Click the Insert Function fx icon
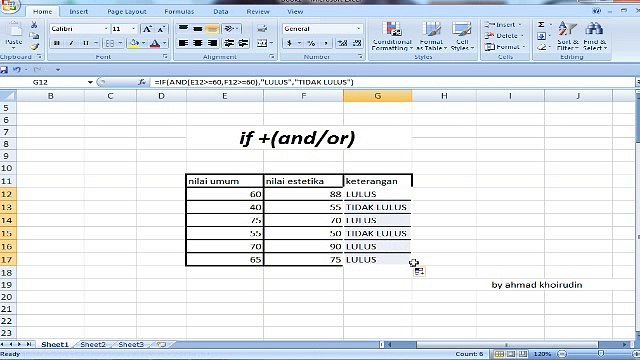This screenshot has height=360, width=640. pos(142,82)
